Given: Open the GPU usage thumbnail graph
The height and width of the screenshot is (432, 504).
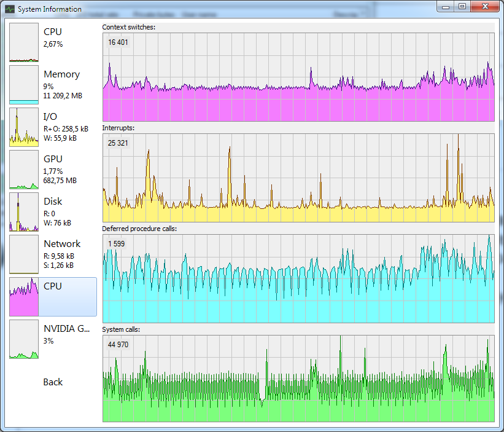Looking at the screenshot, I should 24,170.
